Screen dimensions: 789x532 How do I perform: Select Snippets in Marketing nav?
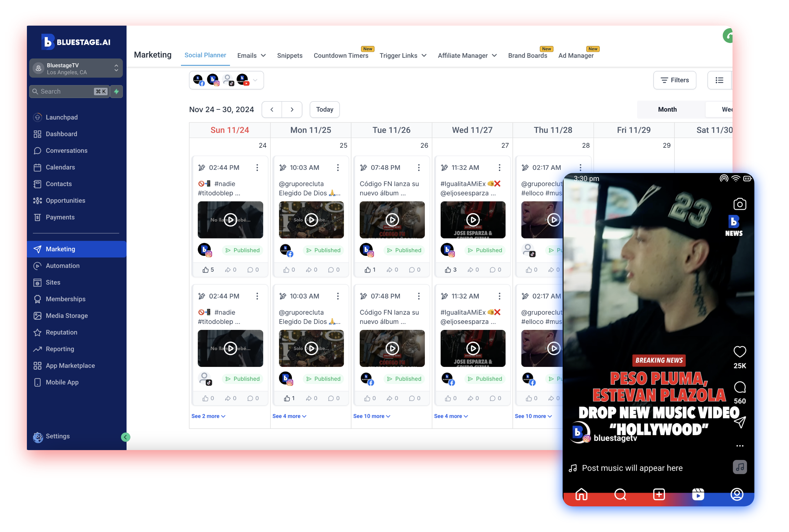(289, 56)
